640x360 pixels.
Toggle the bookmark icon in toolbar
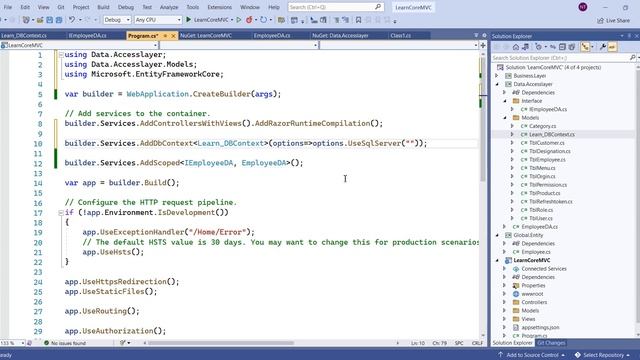tap(358, 20)
